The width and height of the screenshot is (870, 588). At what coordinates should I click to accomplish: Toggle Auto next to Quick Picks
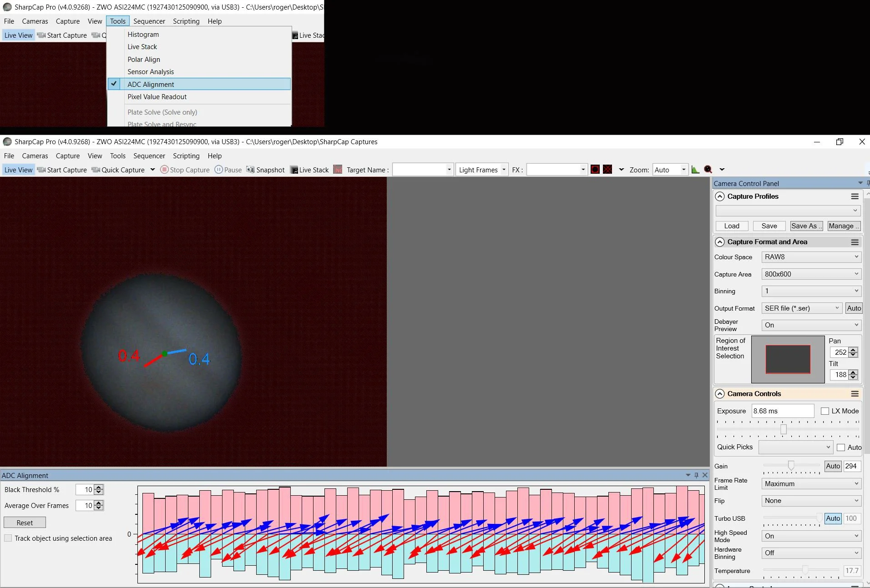841,447
